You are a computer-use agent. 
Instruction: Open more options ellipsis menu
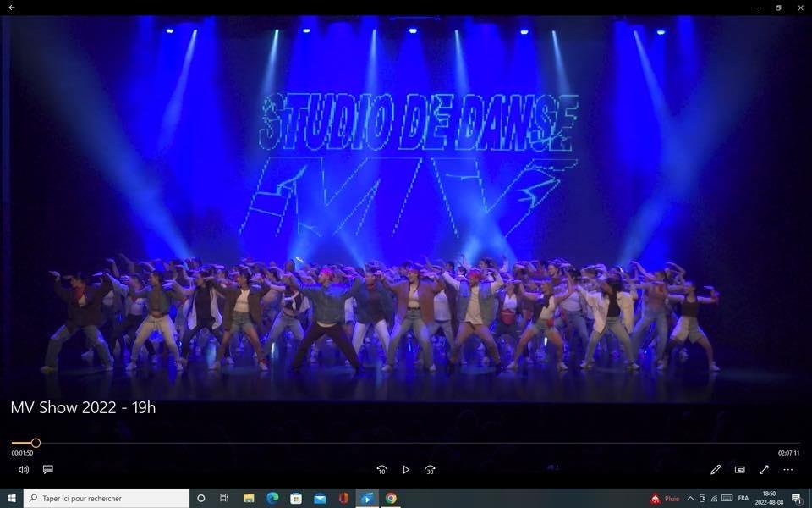788,470
